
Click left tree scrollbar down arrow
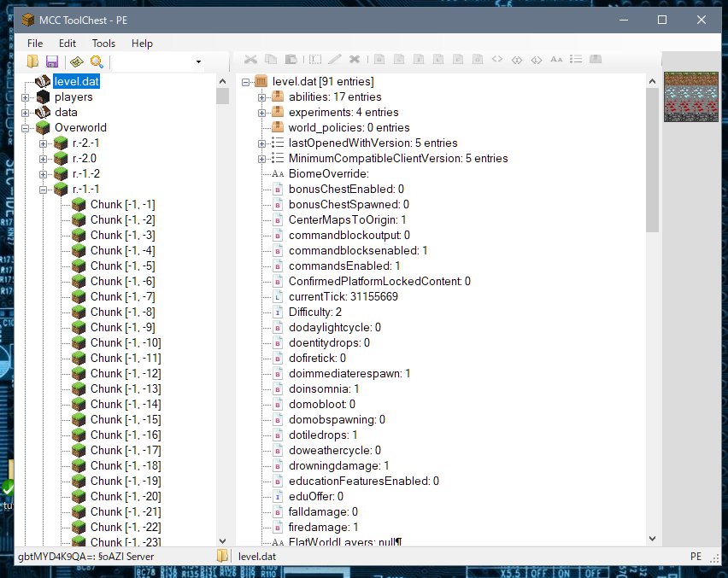pyautogui.click(x=222, y=540)
